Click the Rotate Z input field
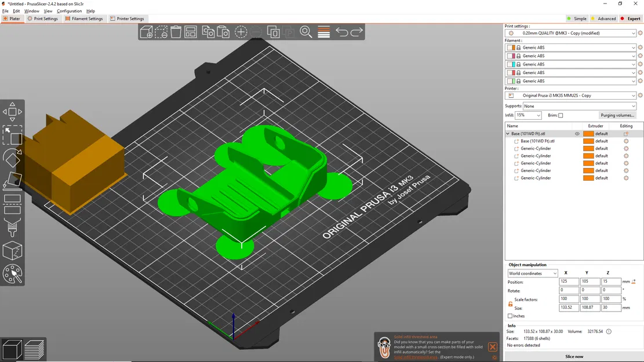The width and height of the screenshot is (644, 362). coord(611,290)
